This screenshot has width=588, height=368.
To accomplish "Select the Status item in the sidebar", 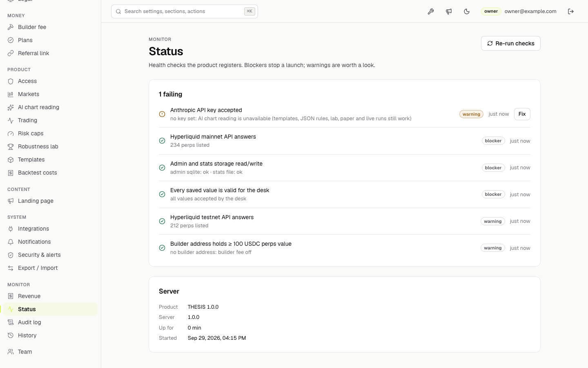I will 50,309.
